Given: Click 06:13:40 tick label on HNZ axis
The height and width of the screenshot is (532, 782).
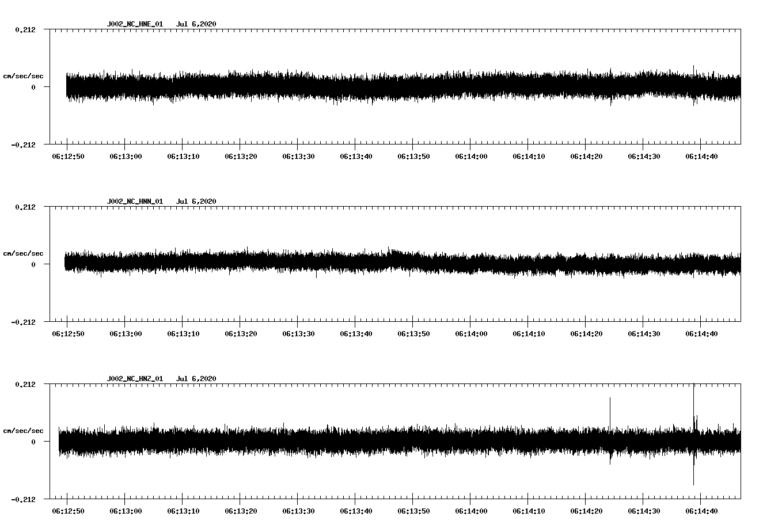Looking at the screenshot, I should click(356, 511).
